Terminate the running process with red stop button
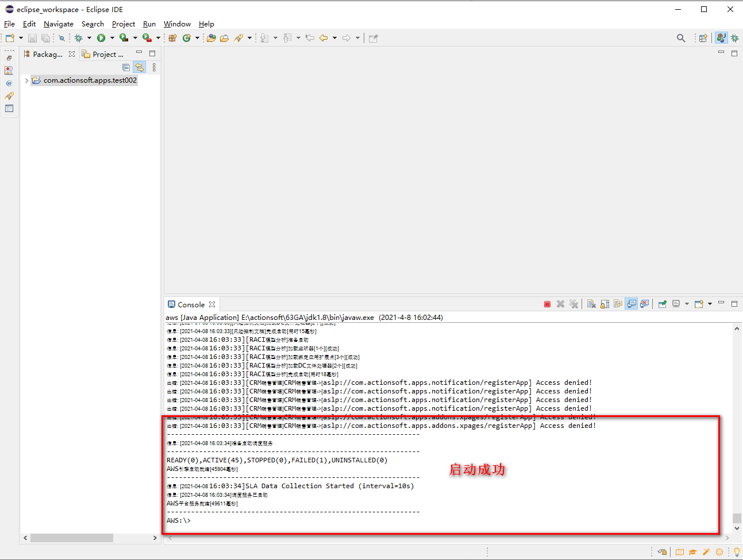Viewport: 743px width, 560px height. coord(547,304)
